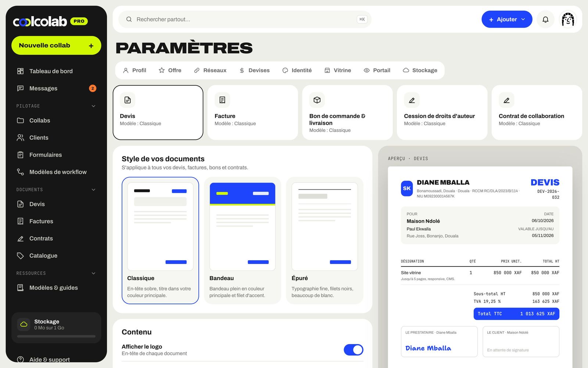The width and height of the screenshot is (588, 368).
Task: Click the Aide & support help icon
Action: [x=21, y=360]
